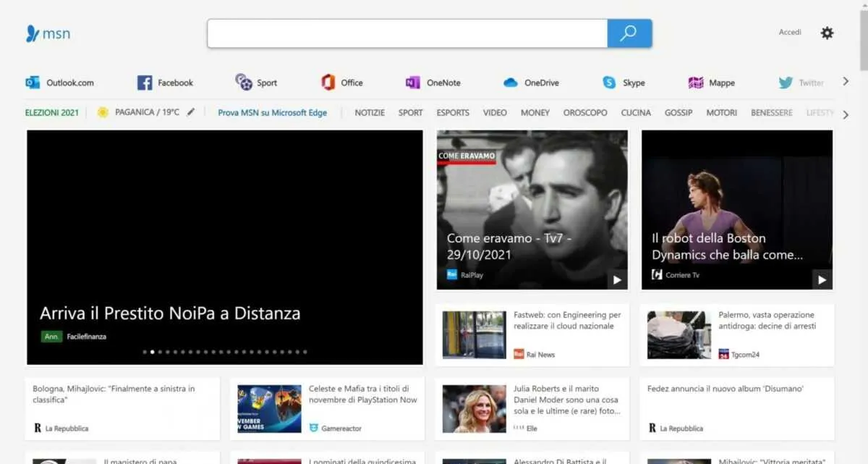This screenshot has height=464, width=868.
Task: Open the Facebook shortcut icon
Action: [x=145, y=83]
